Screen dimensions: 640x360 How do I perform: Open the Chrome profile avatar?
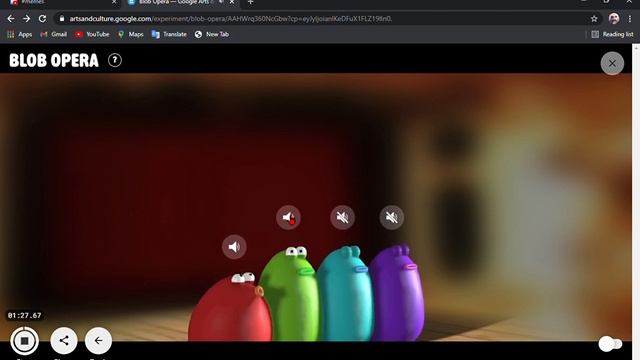(x=614, y=18)
